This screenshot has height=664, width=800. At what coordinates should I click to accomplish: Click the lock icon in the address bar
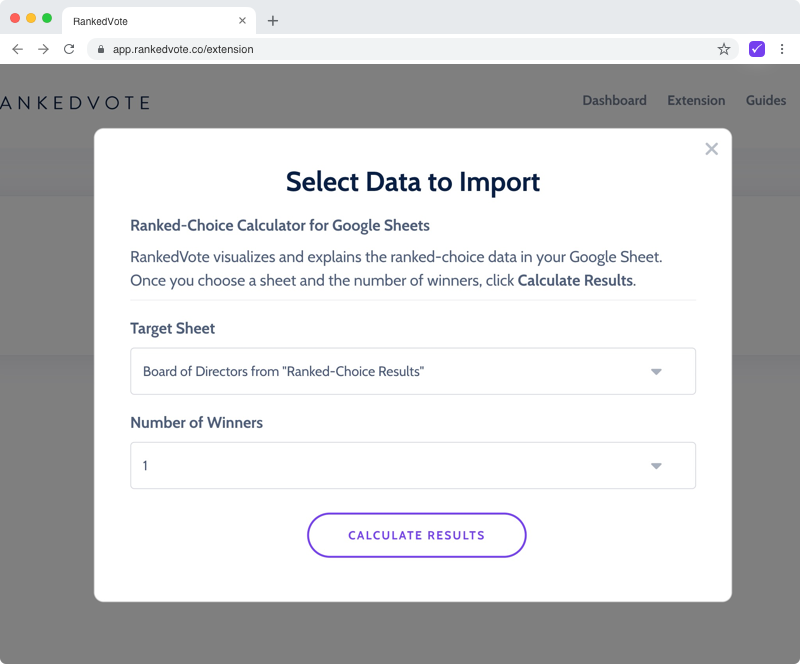[100, 48]
